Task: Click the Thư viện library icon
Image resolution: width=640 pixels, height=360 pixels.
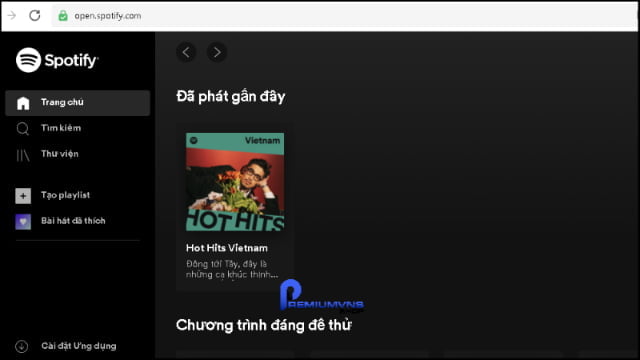Action: pos(23,155)
